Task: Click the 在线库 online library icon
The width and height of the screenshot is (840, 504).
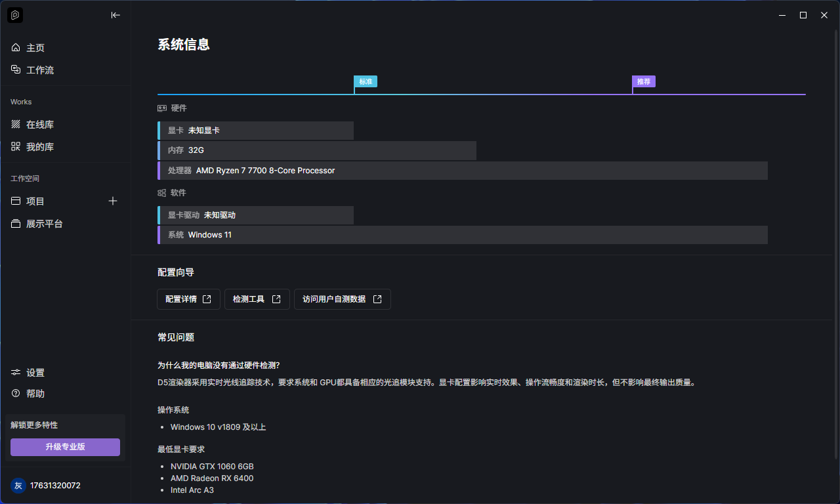Action: pyautogui.click(x=16, y=125)
